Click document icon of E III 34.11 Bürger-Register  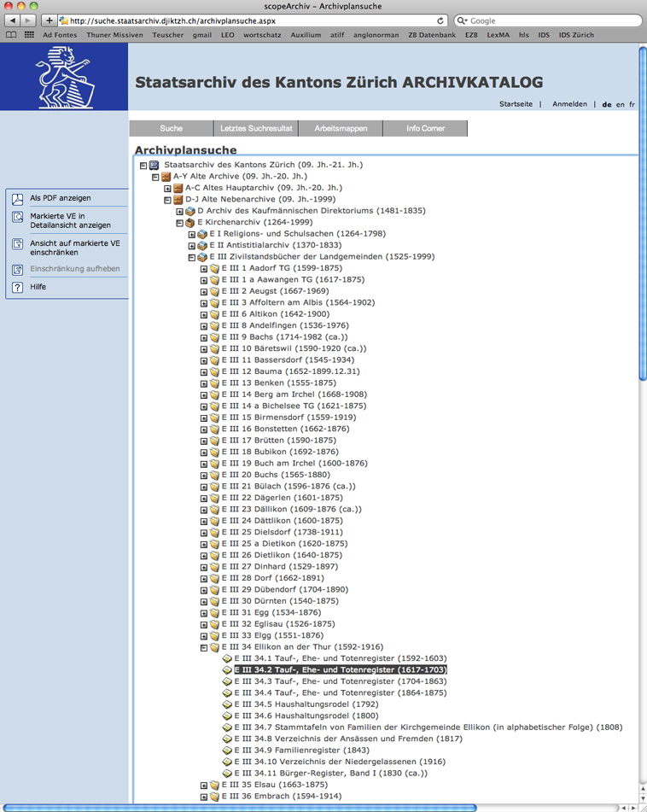coord(227,774)
